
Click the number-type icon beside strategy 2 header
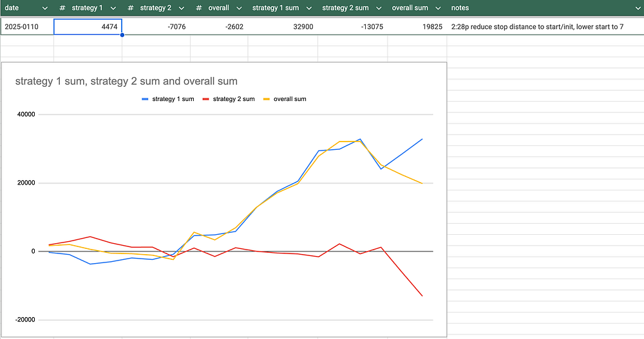pos(131,8)
